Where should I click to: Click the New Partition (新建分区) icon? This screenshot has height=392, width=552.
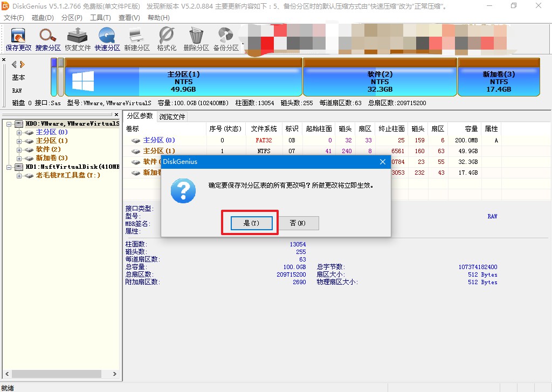136,39
